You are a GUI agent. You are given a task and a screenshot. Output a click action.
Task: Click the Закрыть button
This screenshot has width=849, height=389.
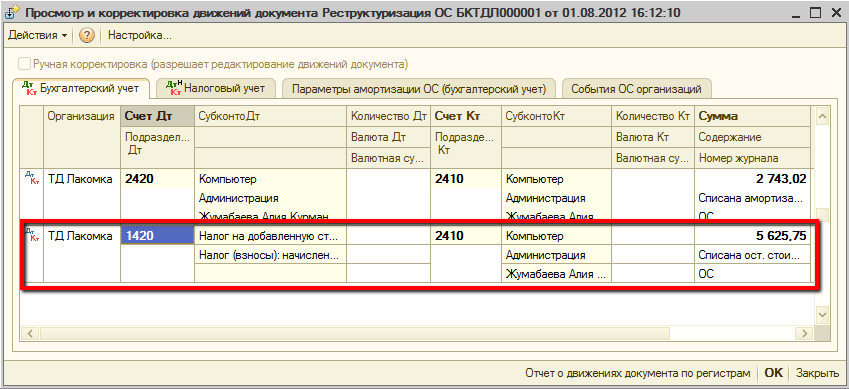(x=818, y=373)
